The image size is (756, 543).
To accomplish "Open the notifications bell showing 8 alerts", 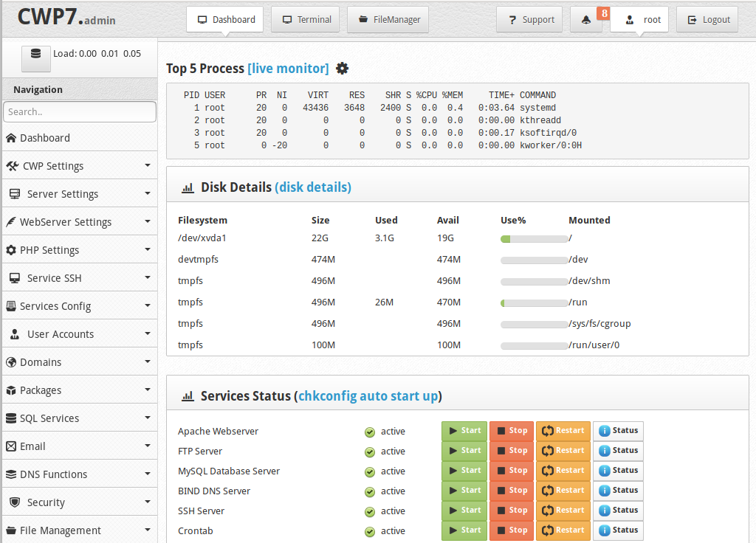I will [585, 20].
